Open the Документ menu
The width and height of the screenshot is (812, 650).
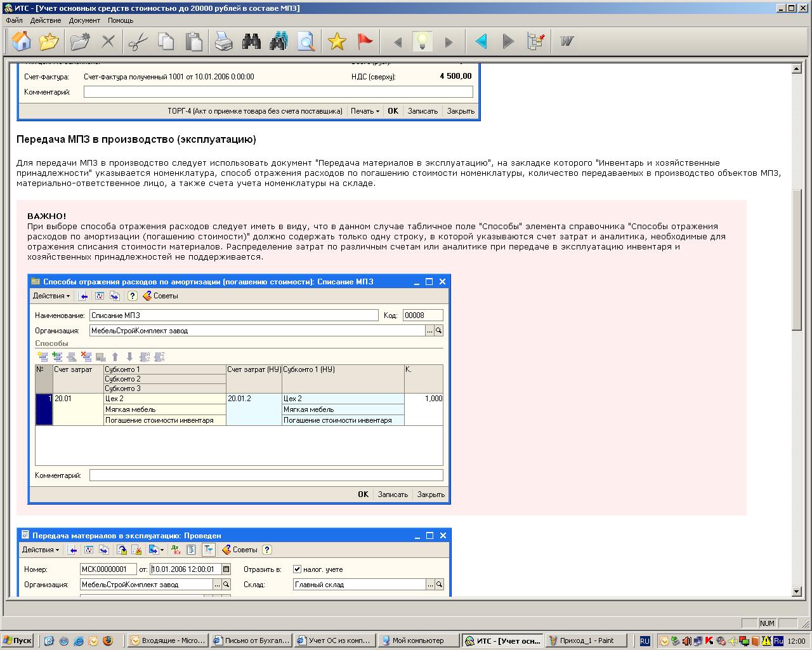click(84, 20)
